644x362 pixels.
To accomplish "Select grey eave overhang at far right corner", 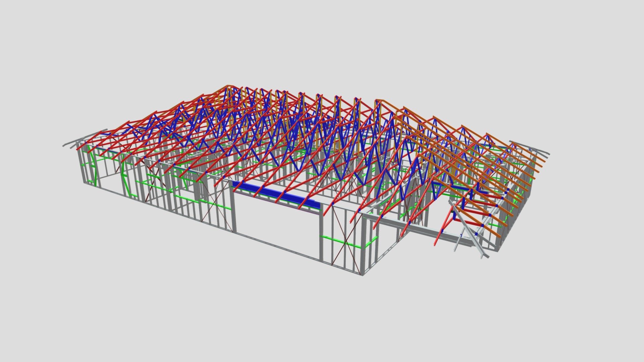I will (530, 147).
